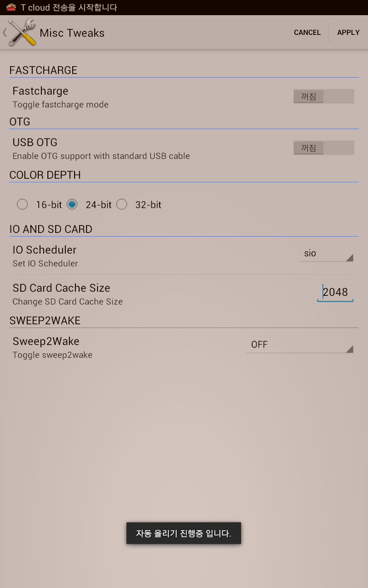Image resolution: width=368 pixels, height=588 pixels.
Task: Tap the Misc Tweaks wrench and screwdriver icon
Action: pos(22,33)
